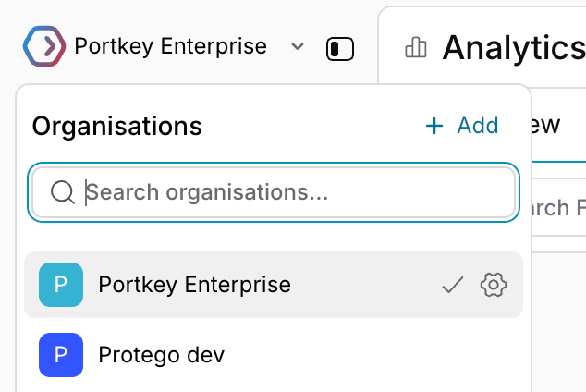Select the partially hidden tab ending in 'ew'
Image resolution: width=586 pixels, height=392 pixels.
[546, 125]
